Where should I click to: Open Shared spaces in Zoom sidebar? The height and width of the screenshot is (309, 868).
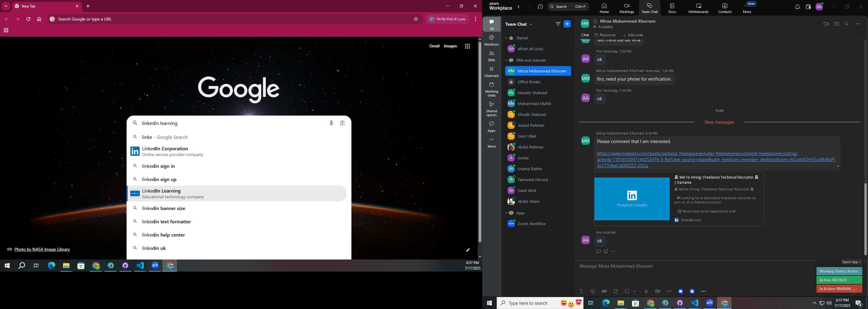(492, 109)
